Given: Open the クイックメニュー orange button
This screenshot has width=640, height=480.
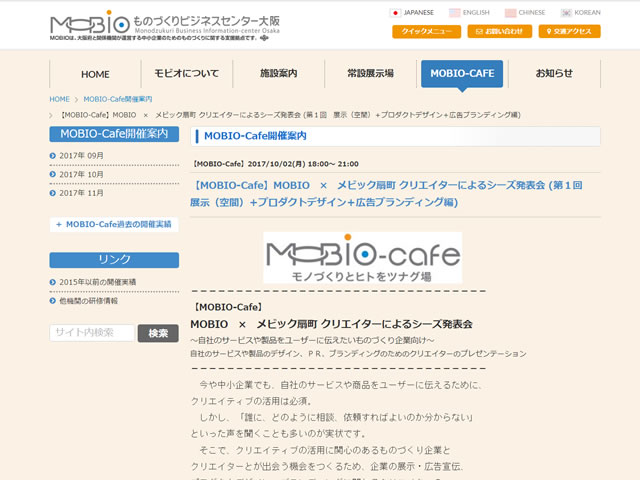Looking at the screenshot, I should [x=427, y=31].
